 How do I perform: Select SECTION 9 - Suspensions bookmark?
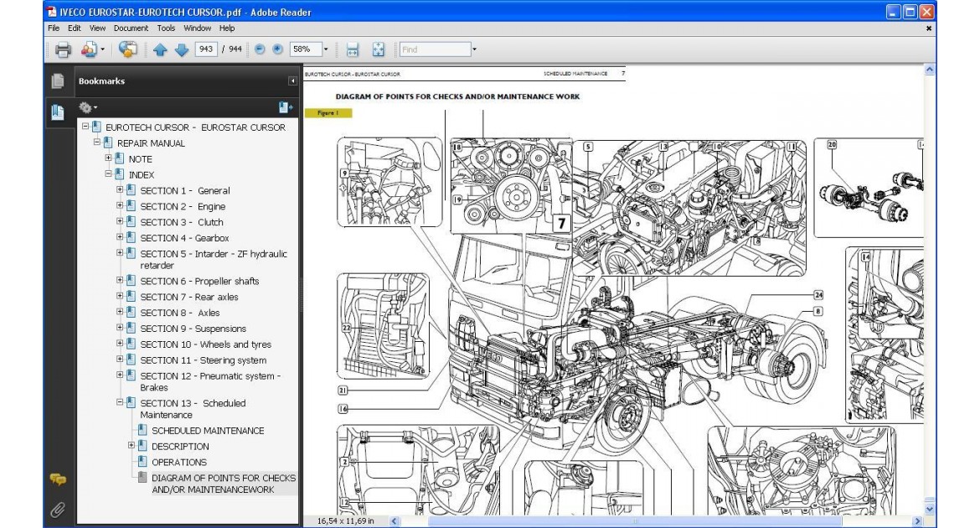pyautogui.click(x=193, y=329)
